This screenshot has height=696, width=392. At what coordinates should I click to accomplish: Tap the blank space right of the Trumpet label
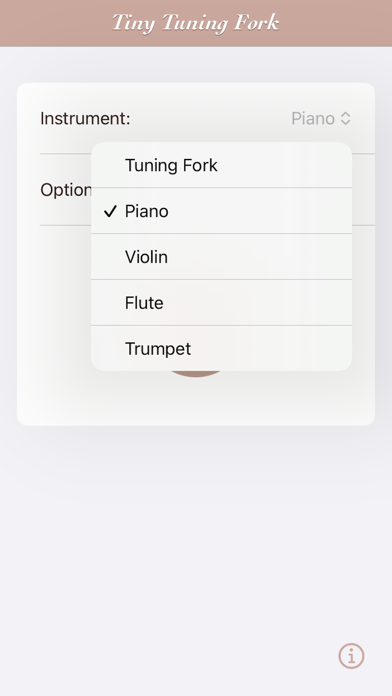271,348
